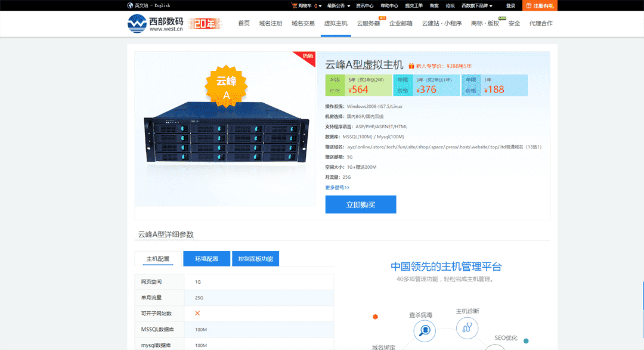Open the 商标·版权 navigation item
Image resolution: width=644 pixels, height=350 pixels.
[x=485, y=23]
